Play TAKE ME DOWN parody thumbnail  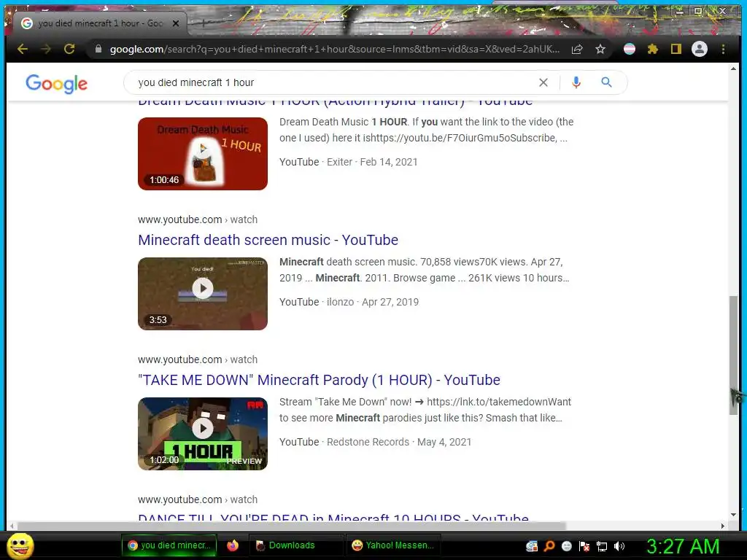[203, 433]
